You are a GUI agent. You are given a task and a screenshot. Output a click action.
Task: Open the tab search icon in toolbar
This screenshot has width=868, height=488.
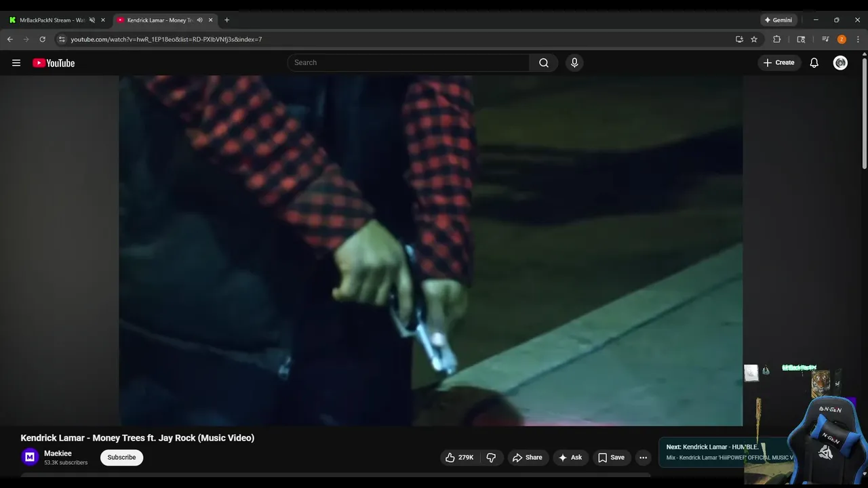pyautogui.click(x=801, y=39)
